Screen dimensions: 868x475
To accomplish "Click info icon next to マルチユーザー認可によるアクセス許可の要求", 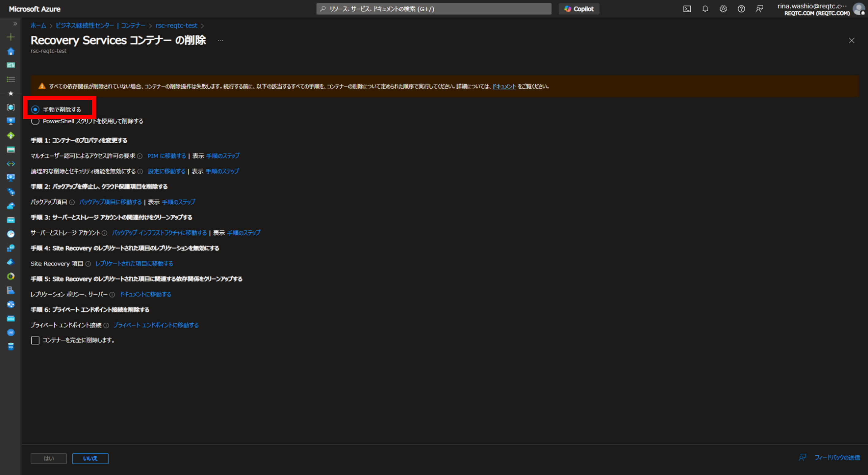I will (140, 156).
